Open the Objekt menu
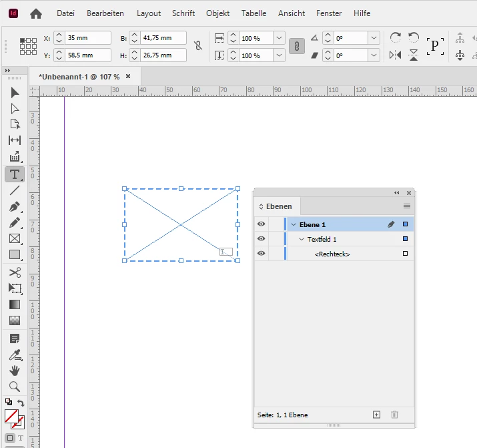Screen dimensions: 477x448 pos(217,13)
